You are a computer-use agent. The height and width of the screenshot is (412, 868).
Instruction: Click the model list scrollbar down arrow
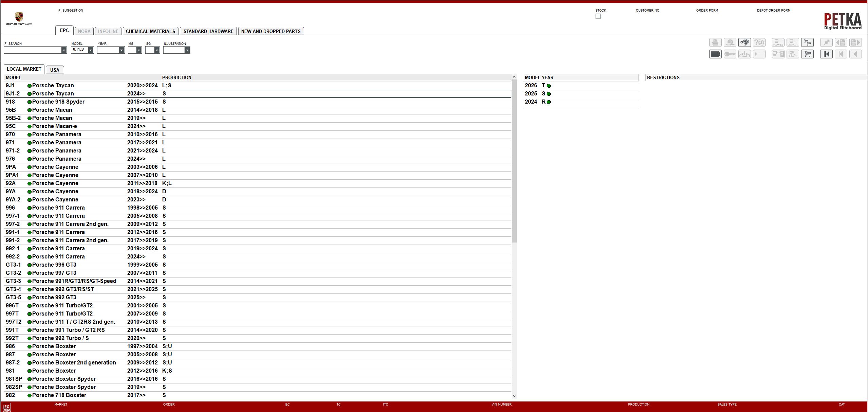click(514, 396)
